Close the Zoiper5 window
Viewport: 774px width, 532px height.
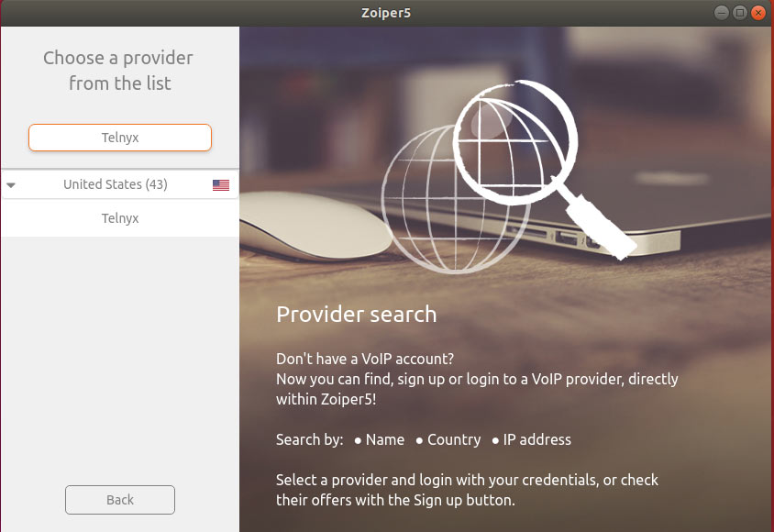(x=757, y=12)
